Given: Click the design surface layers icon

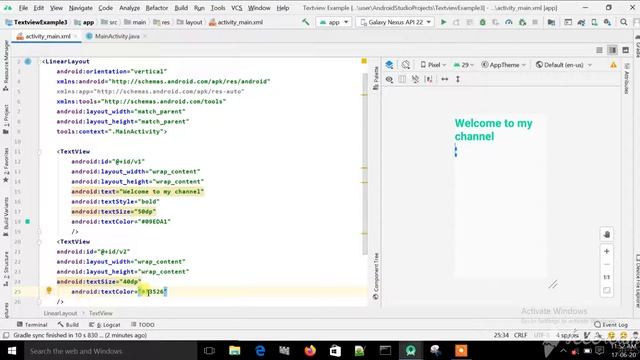Looking at the screenshot, I should (389, 65).
